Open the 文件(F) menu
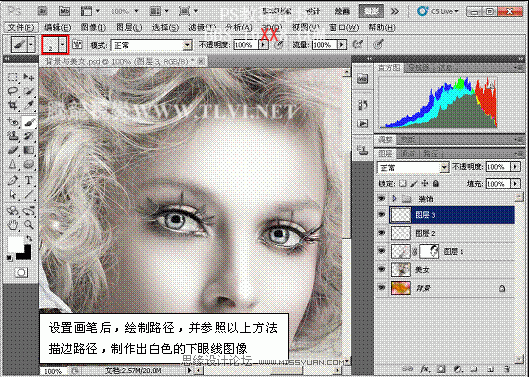The width and height of the screenshot is (529, 377). (x=21, y=27)
